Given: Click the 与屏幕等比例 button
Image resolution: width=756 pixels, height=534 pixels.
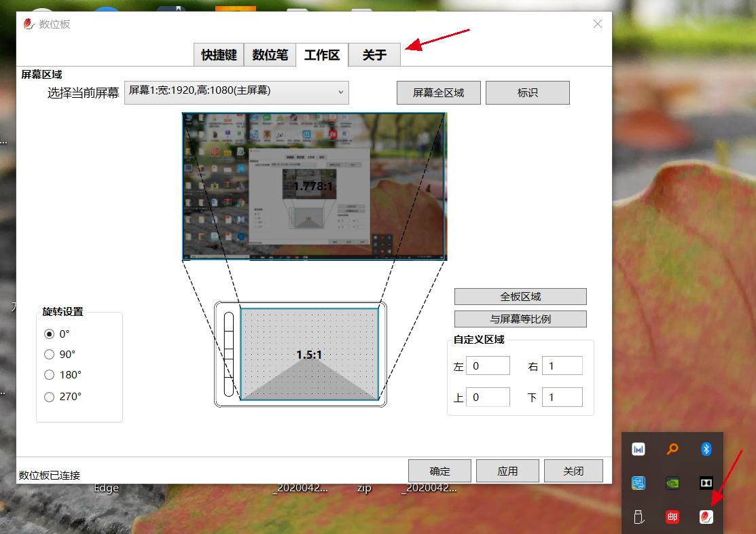Looking at the screenshot, I should pyautogui.click(x=520, y=319).
